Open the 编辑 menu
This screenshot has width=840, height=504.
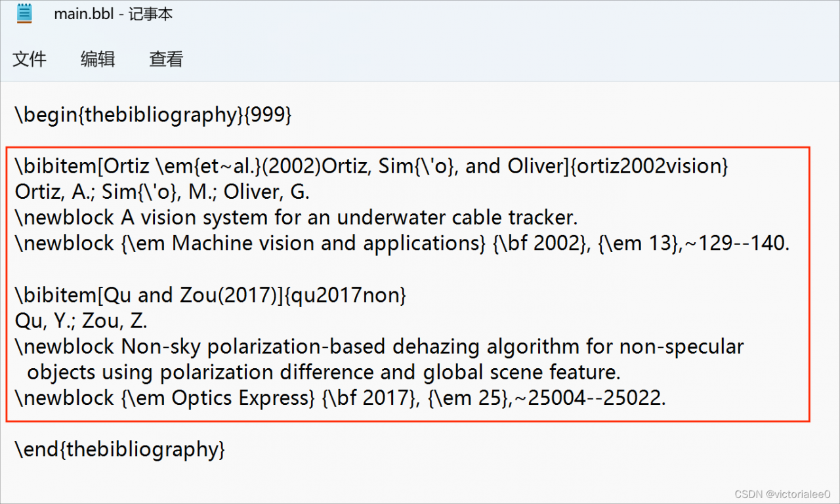[98, 59]
